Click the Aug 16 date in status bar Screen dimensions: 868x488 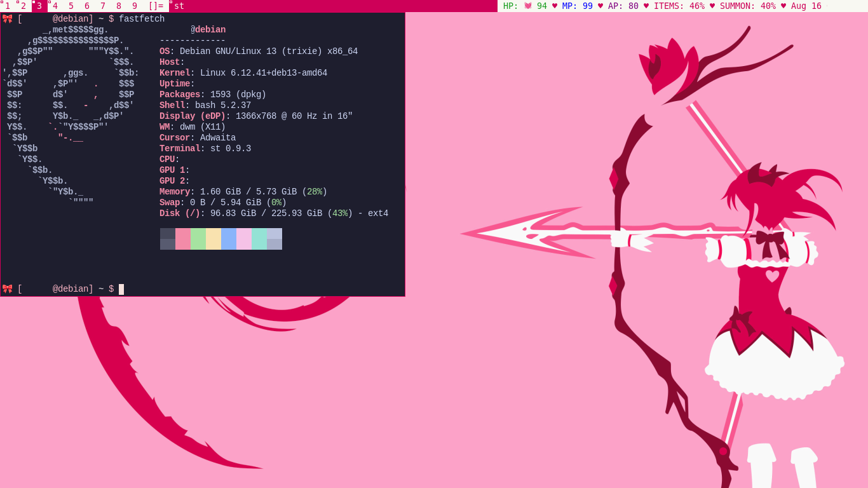(806, 6)
